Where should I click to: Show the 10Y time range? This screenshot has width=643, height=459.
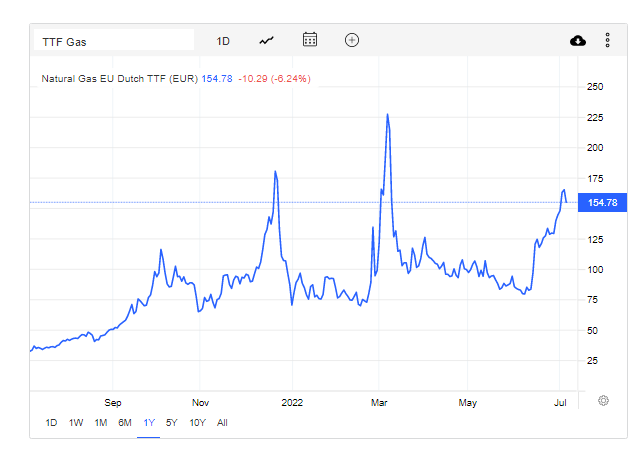click(198, 422)
